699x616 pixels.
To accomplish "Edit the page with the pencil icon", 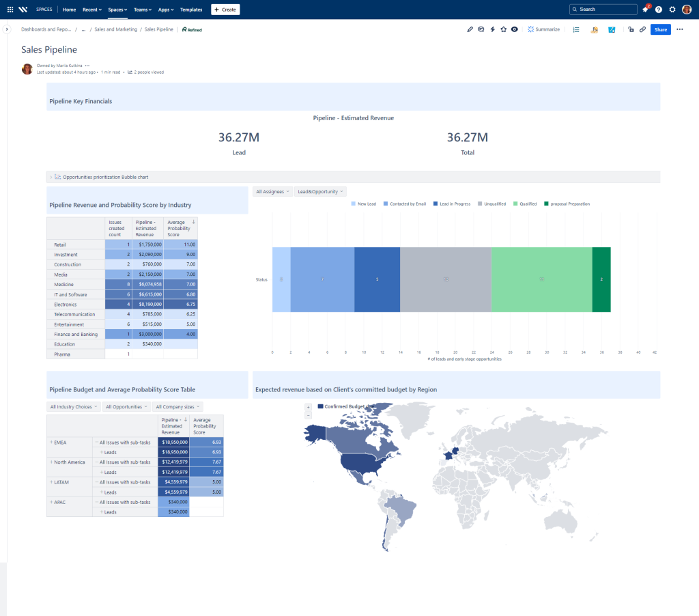I will click(470, 29).
